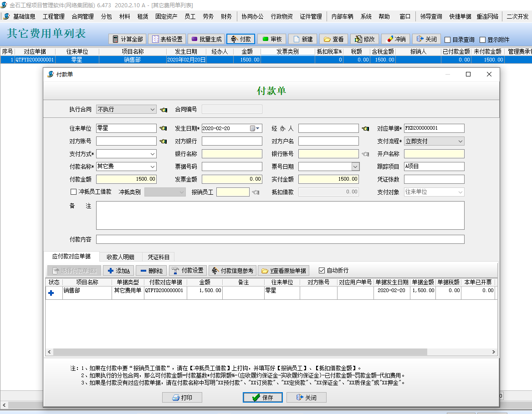
Task: Expand the 支付方式 dropdown
Action: (x=153, y=154)
